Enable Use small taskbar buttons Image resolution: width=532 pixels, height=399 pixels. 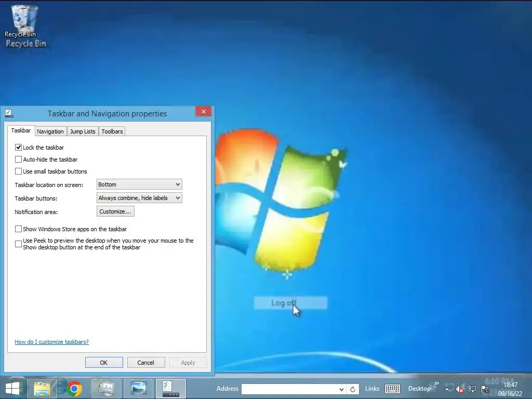pos(18,171)
